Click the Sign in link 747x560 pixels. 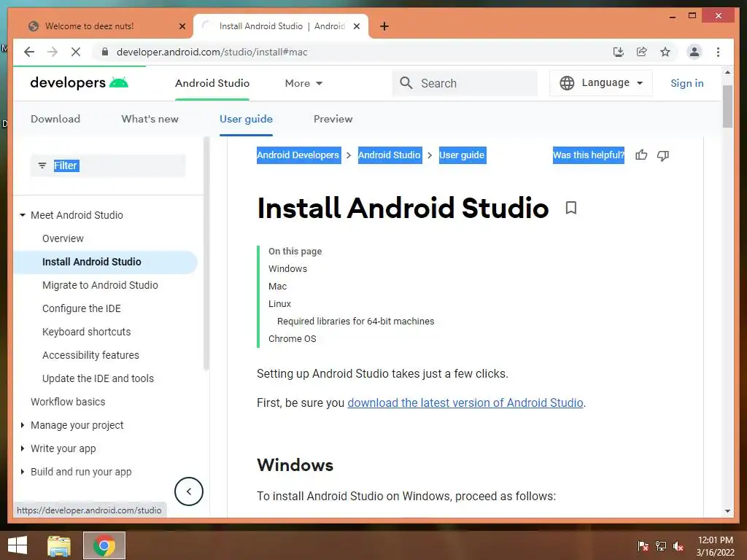tap(687, 83)
